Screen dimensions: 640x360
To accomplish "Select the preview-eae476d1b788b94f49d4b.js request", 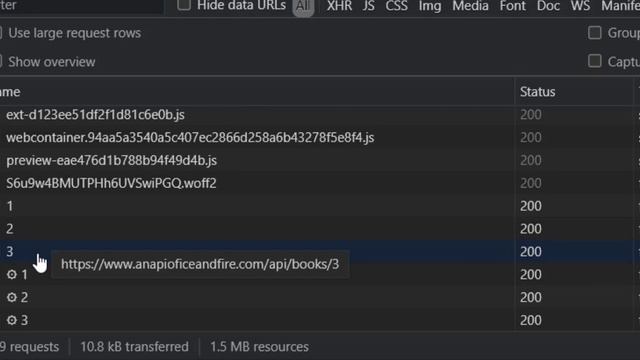I will (111, 160).
